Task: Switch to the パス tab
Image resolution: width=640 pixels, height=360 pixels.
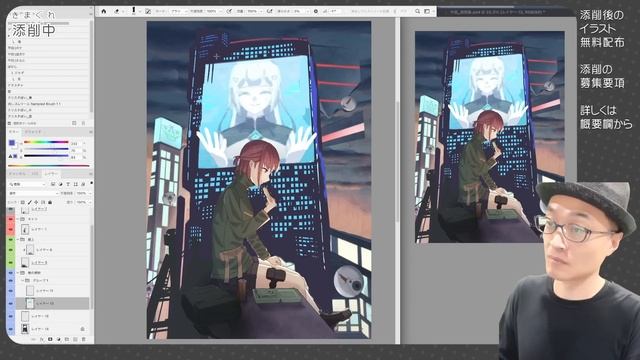Action: click(x=36, y=174)
